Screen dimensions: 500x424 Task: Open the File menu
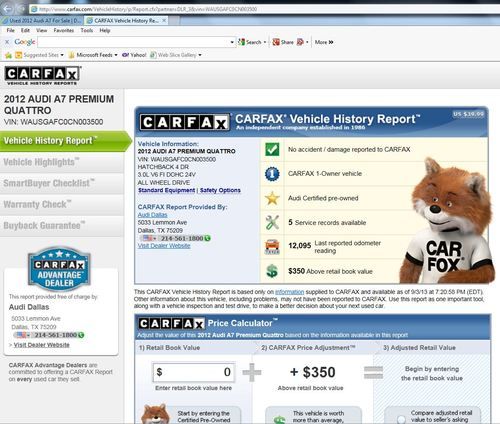[11, 30]
